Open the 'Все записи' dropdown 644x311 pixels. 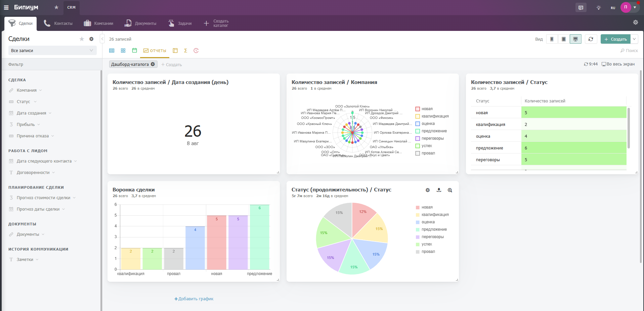pos(52,51)
